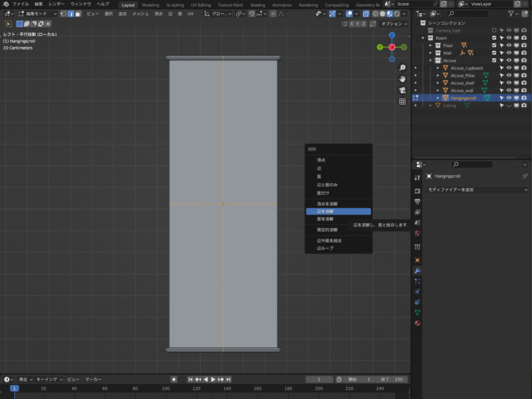Image resolution: width=532 pixels, height=399 pixels.
Task: Click the オプション button in viewport header
Action: coord(394,23)
